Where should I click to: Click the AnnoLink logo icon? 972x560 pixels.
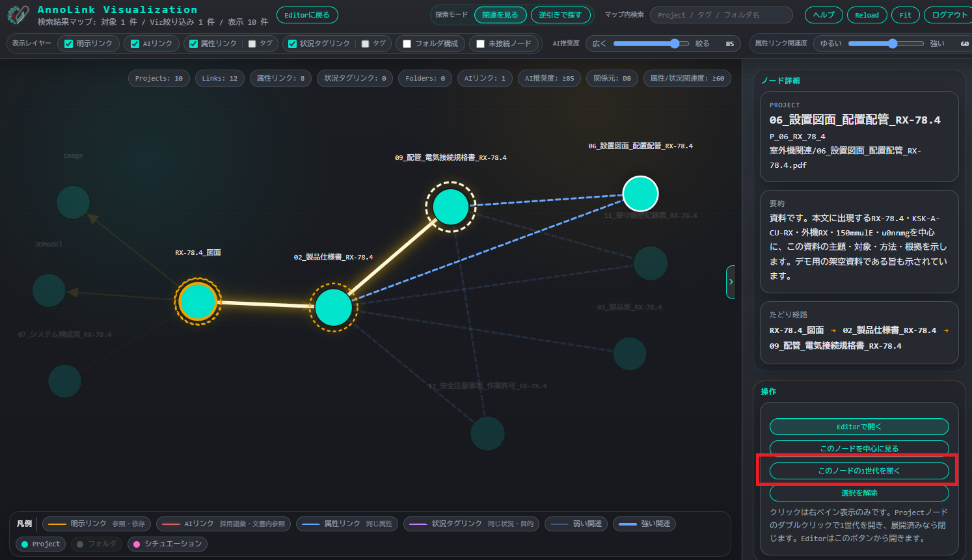[x=18, y=14]
